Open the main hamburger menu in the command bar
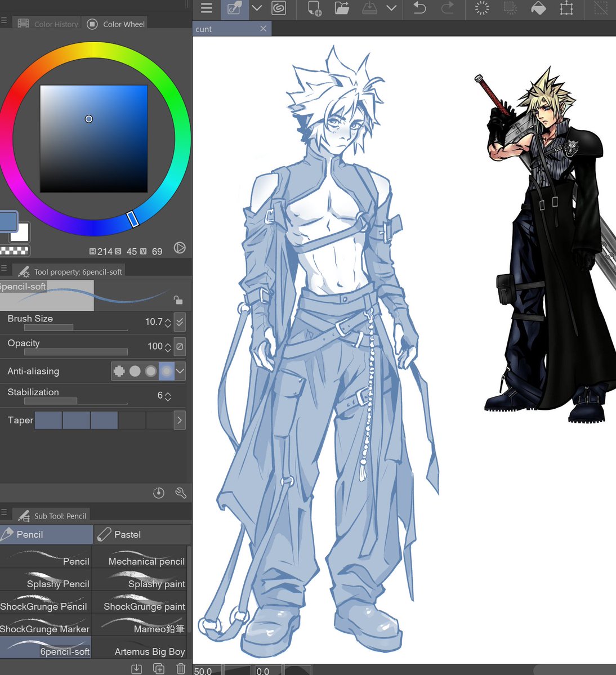This screenshot has height=675, width=616. point(207,8)
